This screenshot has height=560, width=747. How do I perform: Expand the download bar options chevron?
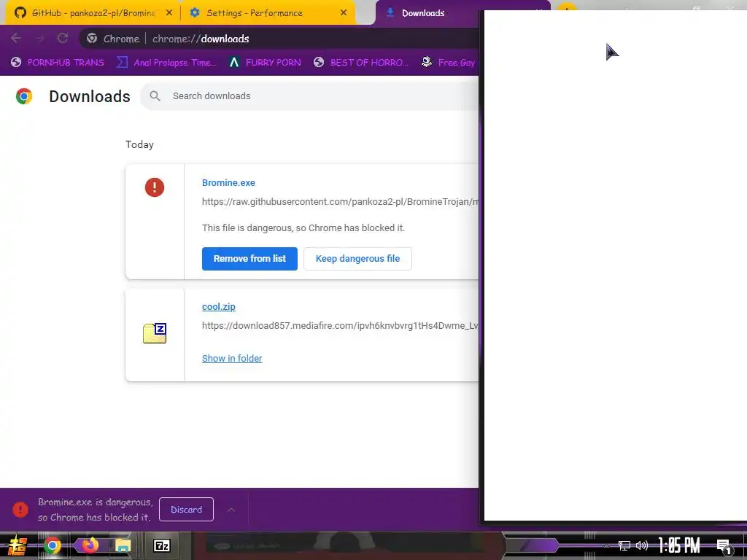coord(231,510)
